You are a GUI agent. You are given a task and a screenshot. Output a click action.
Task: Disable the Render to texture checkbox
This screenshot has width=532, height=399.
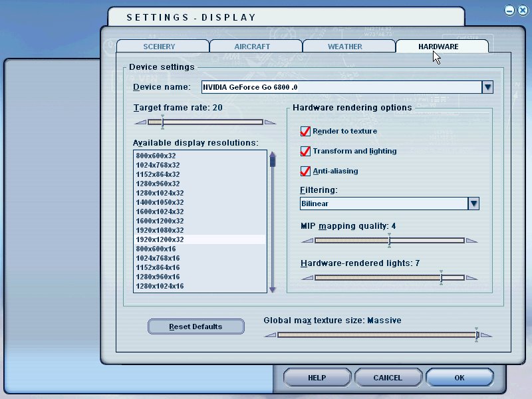click(x=306, y=132)
